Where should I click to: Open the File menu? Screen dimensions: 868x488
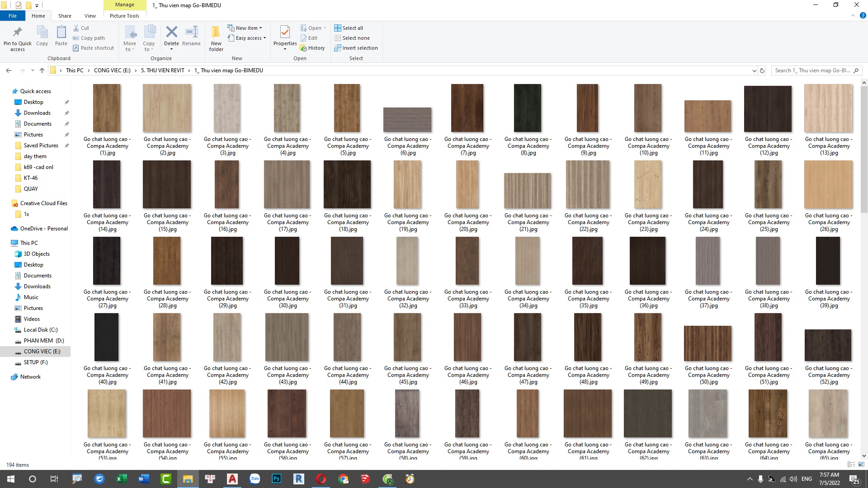pos(13,15)
